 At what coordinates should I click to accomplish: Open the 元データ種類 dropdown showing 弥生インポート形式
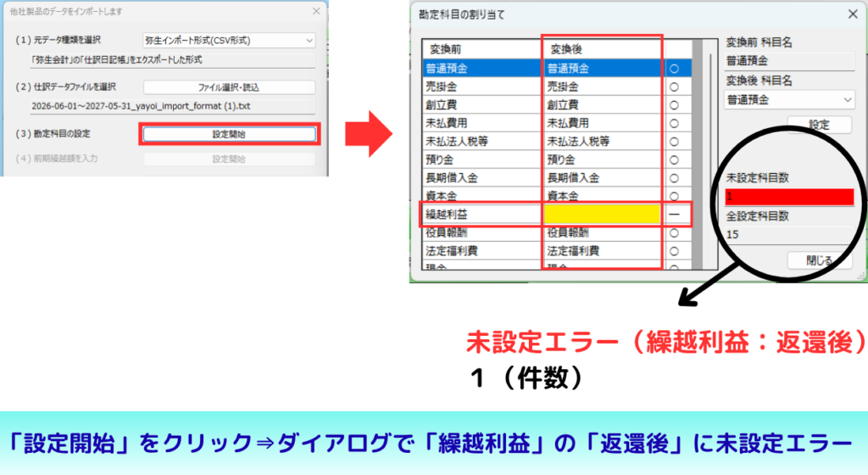point(229,41)
